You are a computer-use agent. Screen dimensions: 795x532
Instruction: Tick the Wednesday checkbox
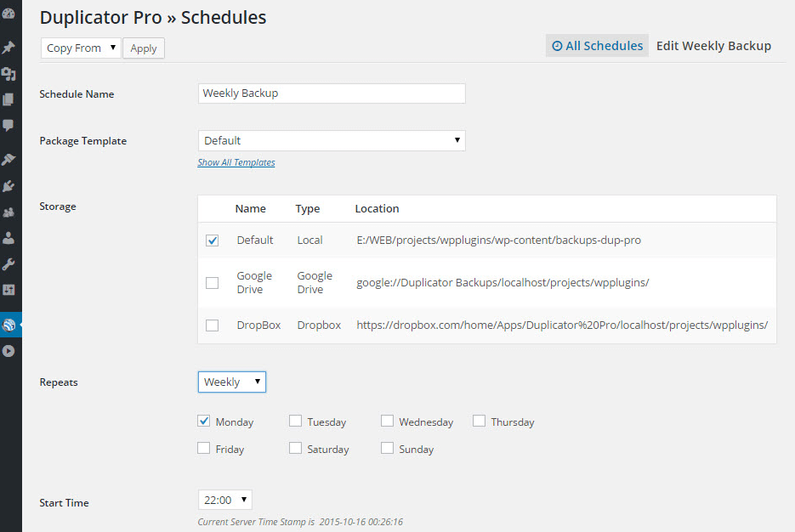(x=388, y=421)
